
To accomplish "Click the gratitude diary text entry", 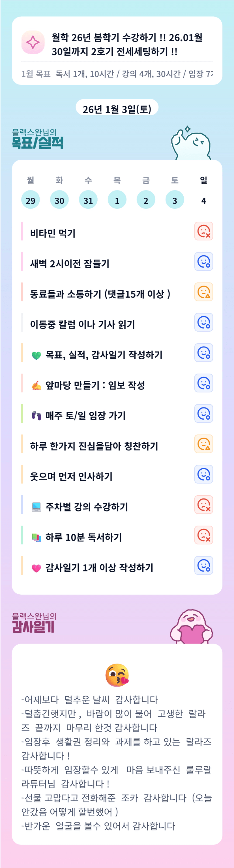I will [x=117, y=762].
